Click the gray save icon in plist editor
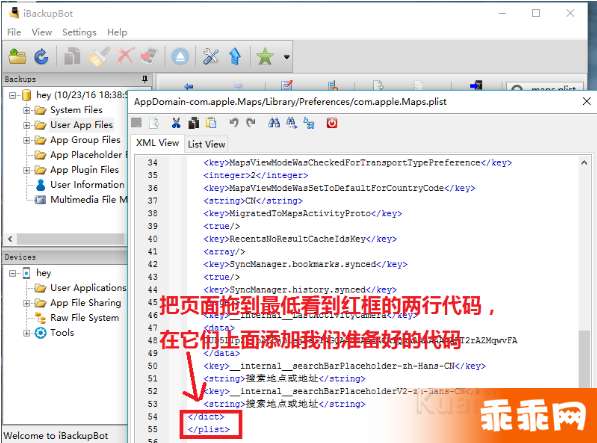The image size is (597, 443). tap(136, 123)
